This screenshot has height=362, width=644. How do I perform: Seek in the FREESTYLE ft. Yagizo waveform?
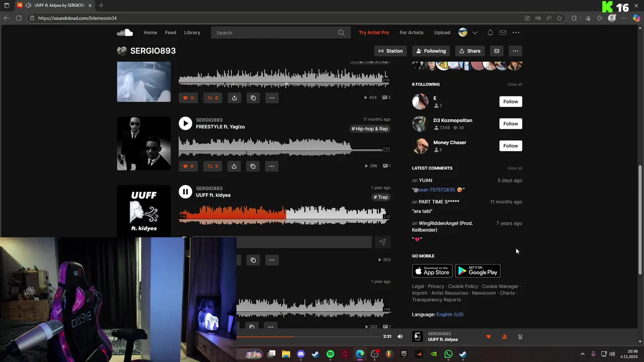click(284, 147)
